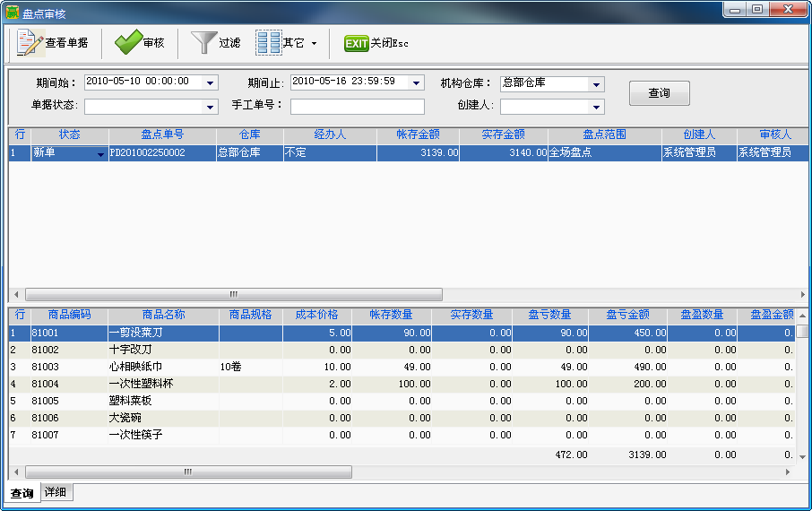
Task: Click the 盘点单号 column header
Action: [x=162, y=134]
